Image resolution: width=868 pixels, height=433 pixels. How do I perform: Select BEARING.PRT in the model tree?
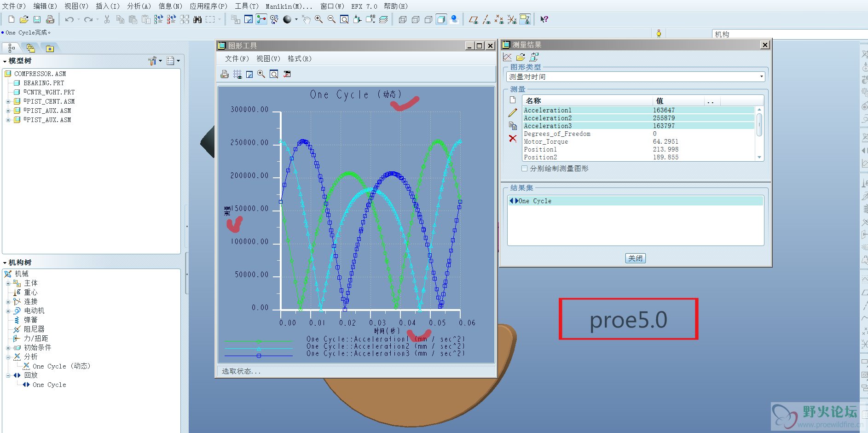point(39,83)
